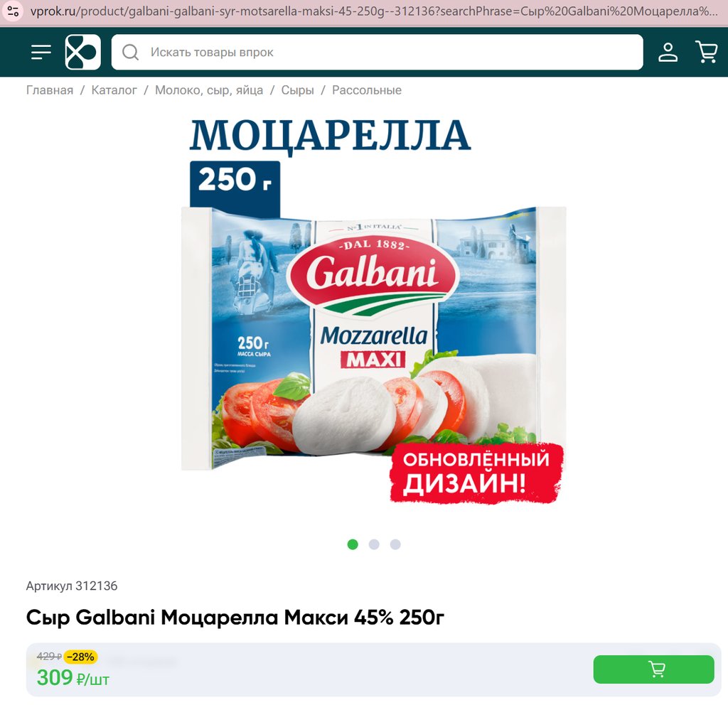
Task: Open the shopping cart in header
Action: (706, 52)
